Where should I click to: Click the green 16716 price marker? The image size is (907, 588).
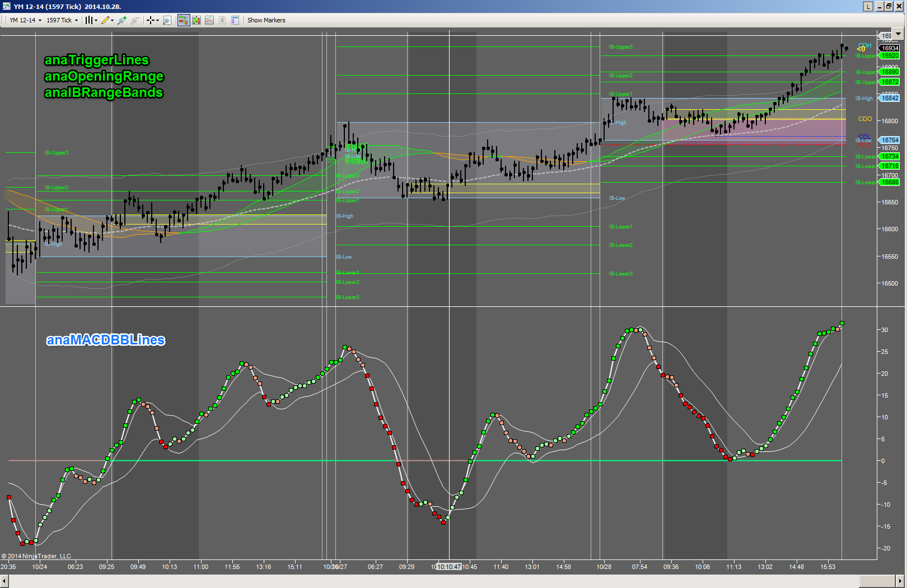click(x=890, y=166)
